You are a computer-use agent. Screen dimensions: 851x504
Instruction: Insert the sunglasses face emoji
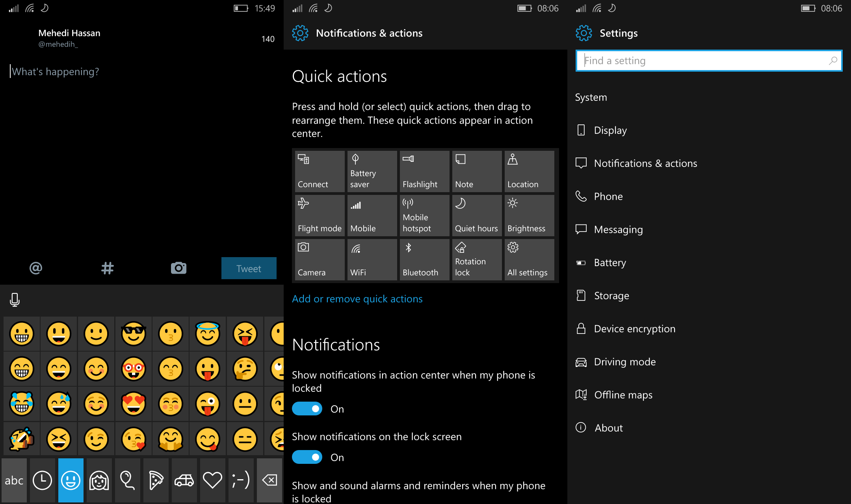click(134, 334)
